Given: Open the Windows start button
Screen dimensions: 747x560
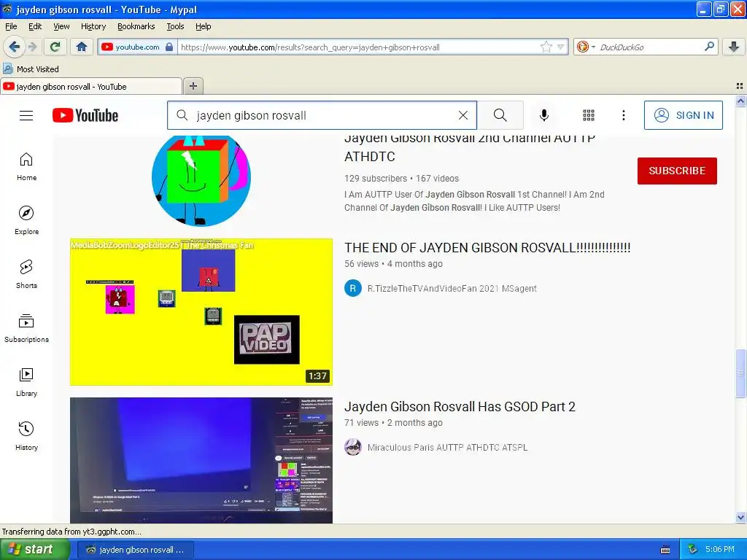Looking at the screenshot, I should click(35, 549).
